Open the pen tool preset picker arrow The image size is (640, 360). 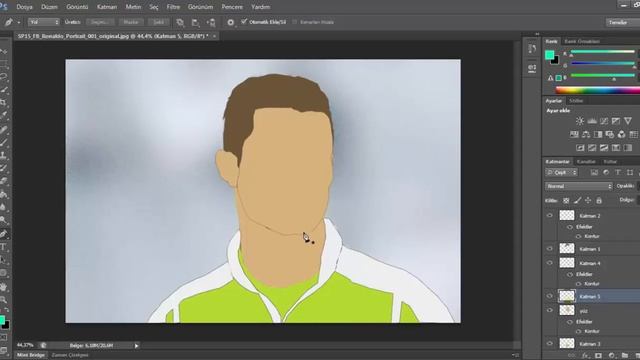(19, 22)
